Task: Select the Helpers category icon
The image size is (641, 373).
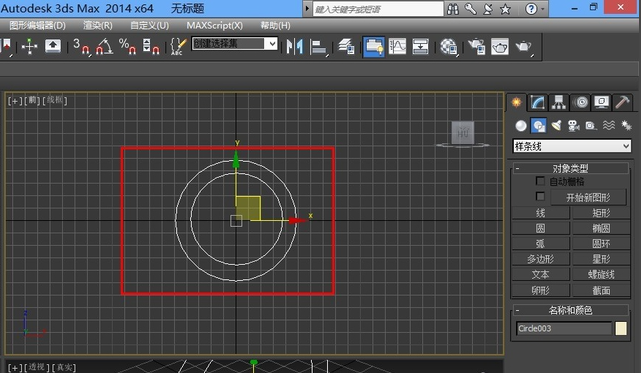Action: [x=591, y=126]
